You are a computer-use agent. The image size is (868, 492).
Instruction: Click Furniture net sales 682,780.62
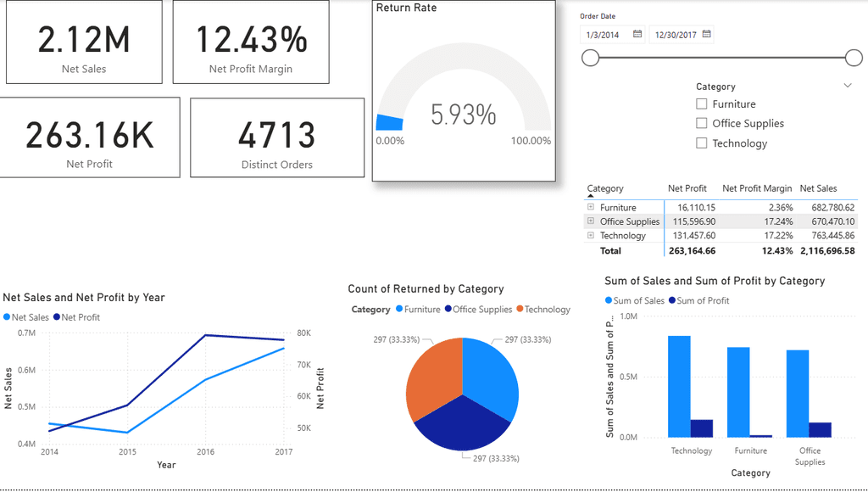point(833,207)
